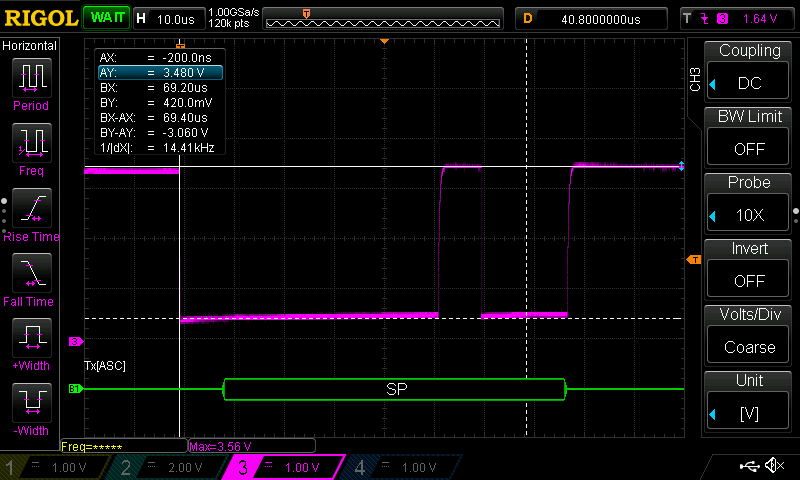Image resolution: width=800 pixels, height=480 pixels.
Task: Click the CH3 side menu label
Action: click(x=695, y=79)
